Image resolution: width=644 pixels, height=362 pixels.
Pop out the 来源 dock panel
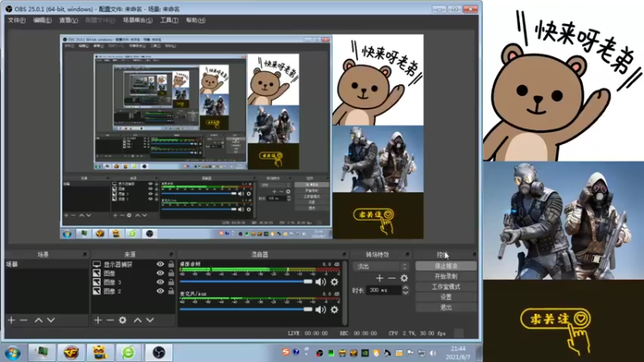click(171, 254)
